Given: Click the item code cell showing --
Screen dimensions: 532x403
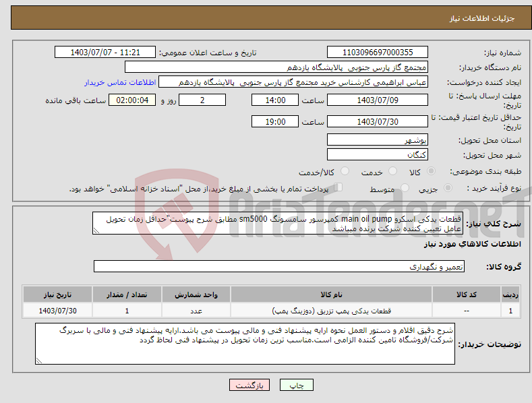Looking at the screenshot, I should coord(467,311).
